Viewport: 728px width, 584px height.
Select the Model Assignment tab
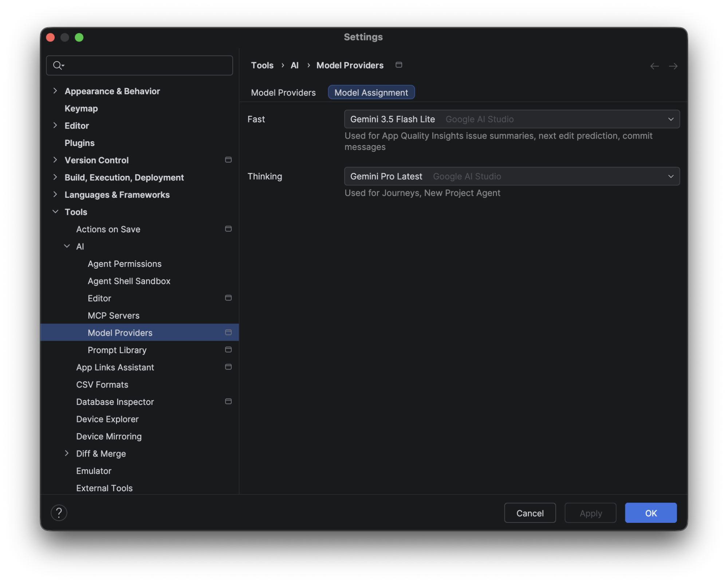tap(371, 92)
